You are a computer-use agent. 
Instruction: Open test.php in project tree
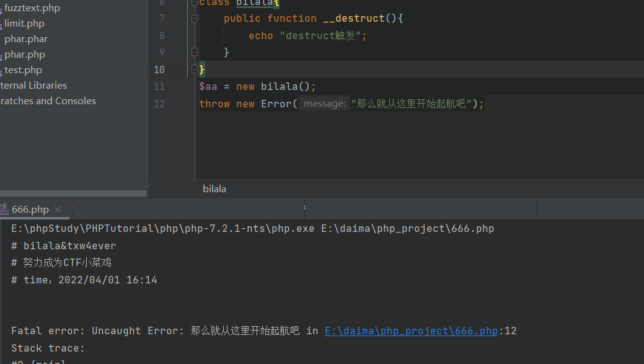[x=23, y=70]
